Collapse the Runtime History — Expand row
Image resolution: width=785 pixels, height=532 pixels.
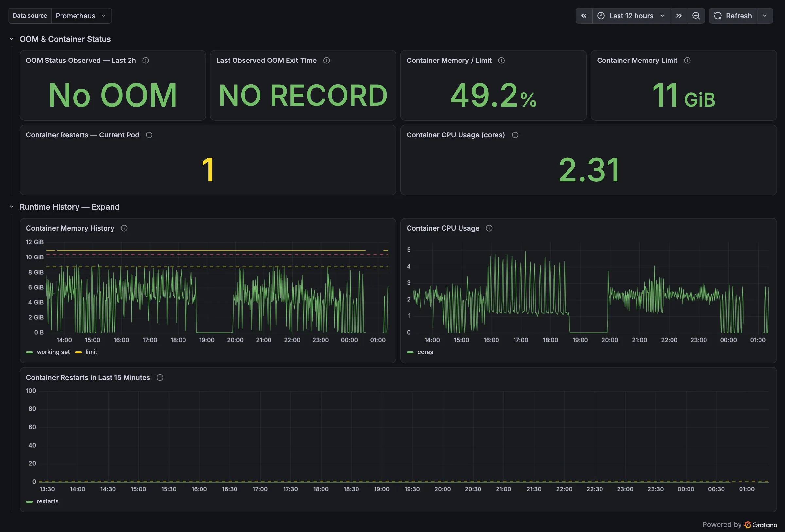click(x=12, y=207)
